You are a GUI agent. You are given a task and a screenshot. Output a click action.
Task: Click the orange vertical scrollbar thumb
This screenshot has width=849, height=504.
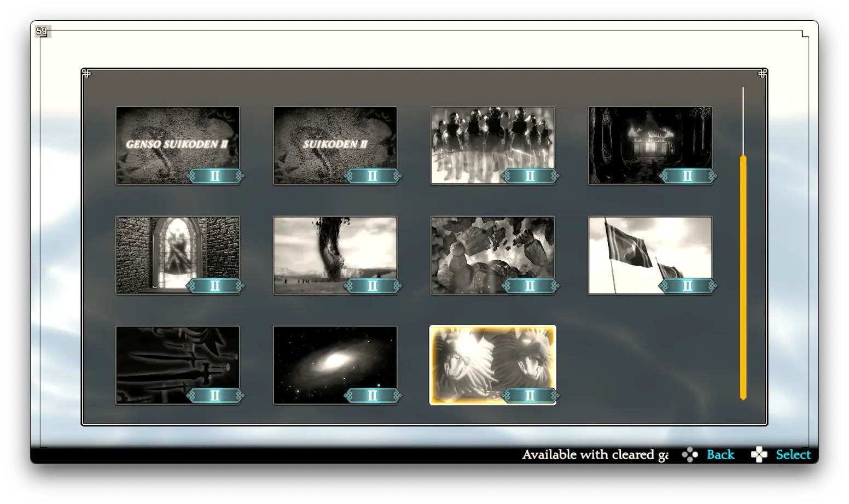tap(743, 278)
